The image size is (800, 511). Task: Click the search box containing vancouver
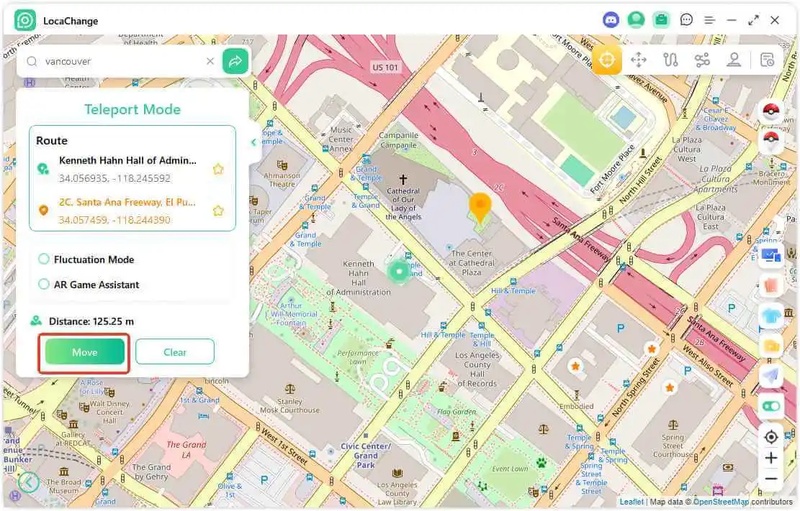coord(120,61)
